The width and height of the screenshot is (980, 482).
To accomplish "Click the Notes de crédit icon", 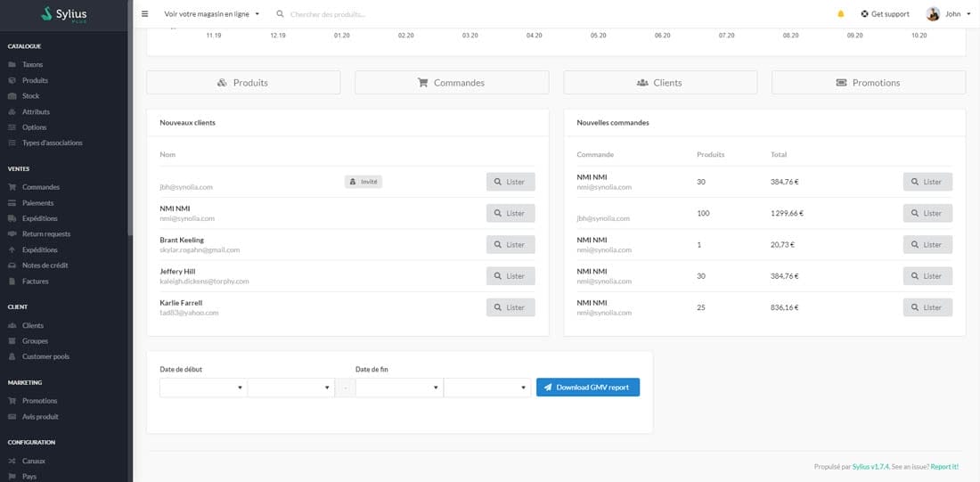I will (x=12, y=266).
